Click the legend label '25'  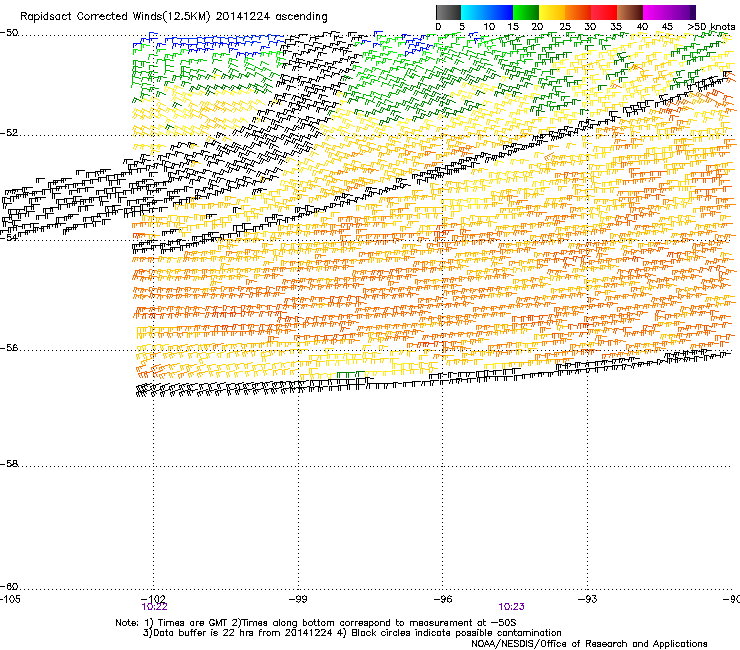tap(565, 27)
